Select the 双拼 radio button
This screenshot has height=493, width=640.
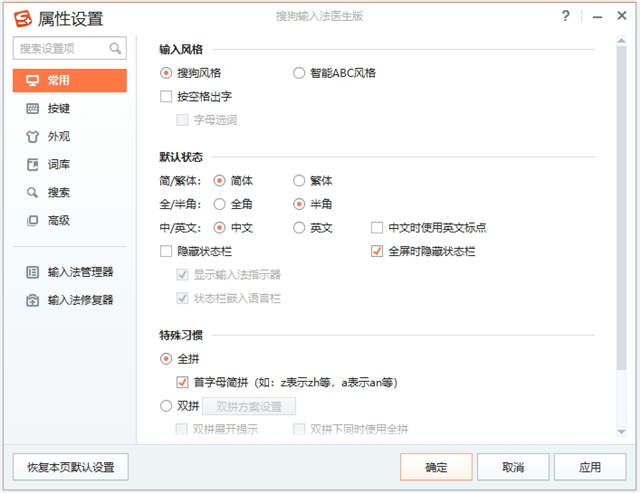(167, 406)
